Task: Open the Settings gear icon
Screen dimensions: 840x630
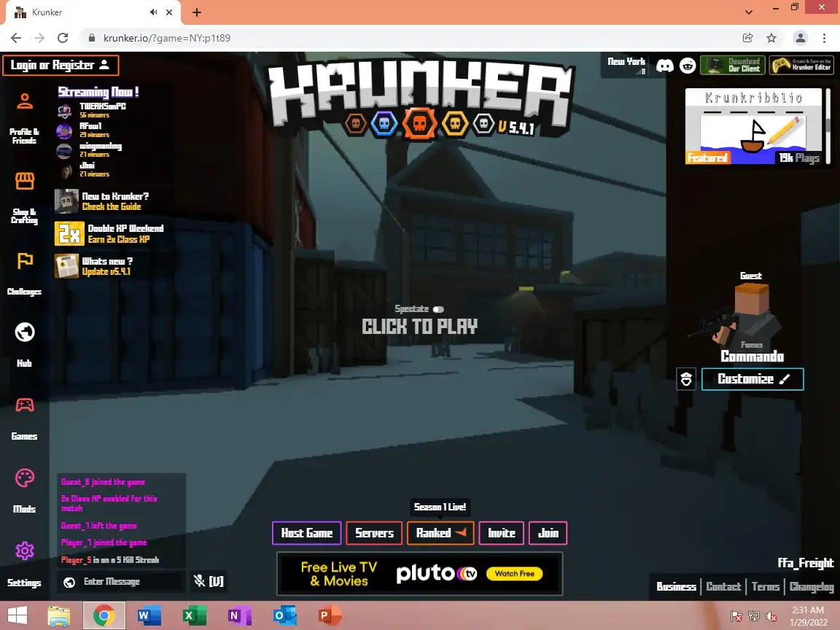Action: 25,551
